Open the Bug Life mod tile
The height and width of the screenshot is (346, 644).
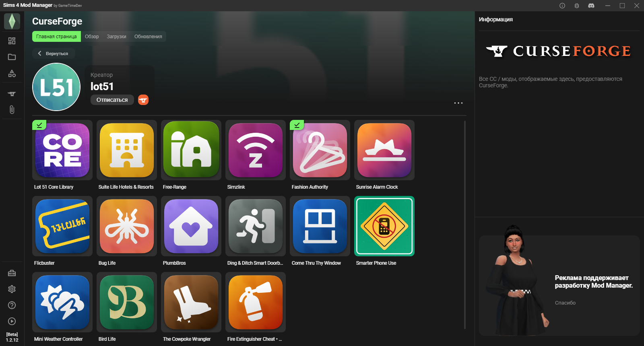point(127,226)
